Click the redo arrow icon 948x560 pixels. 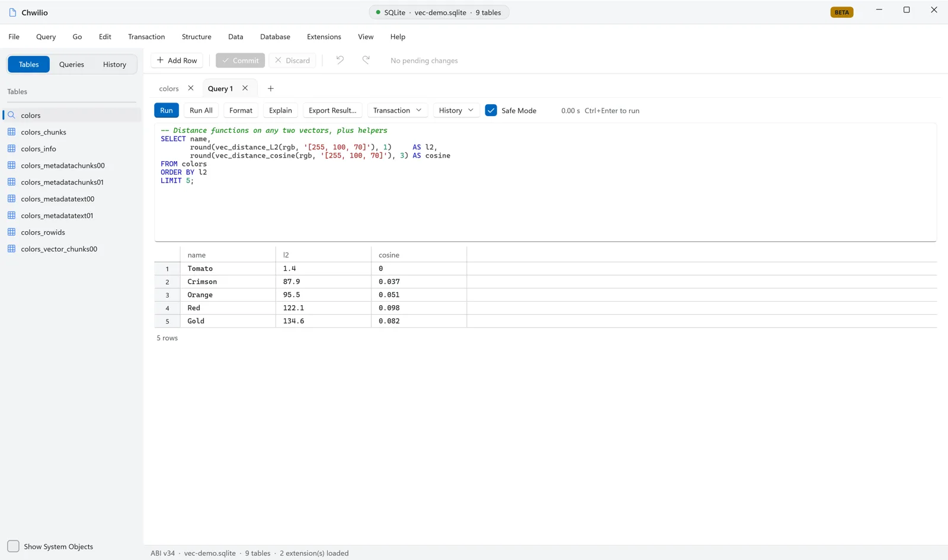tap(366, 60)
